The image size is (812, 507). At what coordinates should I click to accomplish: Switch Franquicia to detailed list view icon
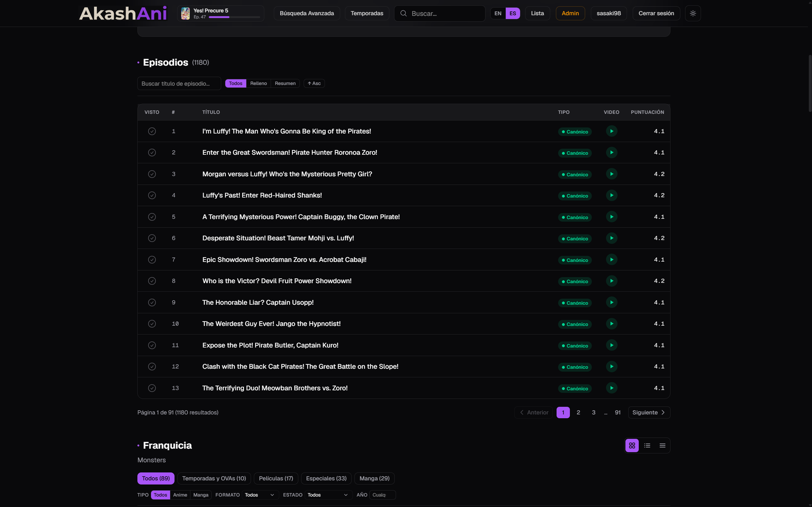click(647, 445)
